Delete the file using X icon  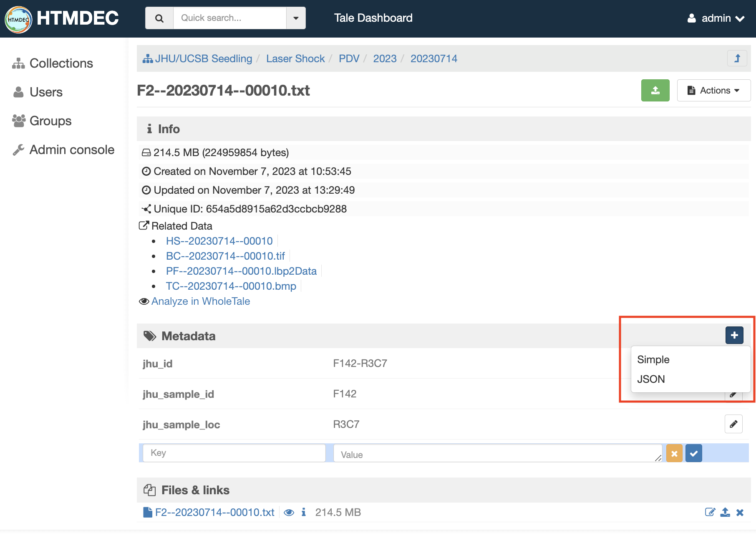point(740,512)
